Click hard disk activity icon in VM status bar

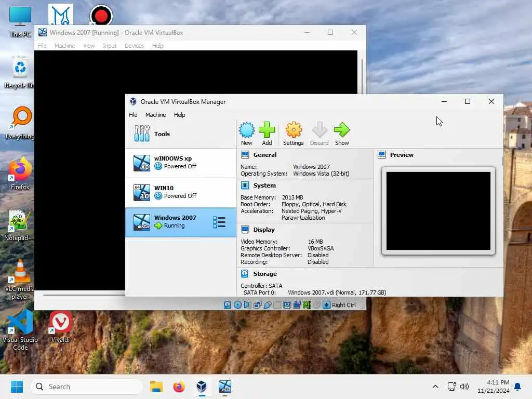(228, 304)
